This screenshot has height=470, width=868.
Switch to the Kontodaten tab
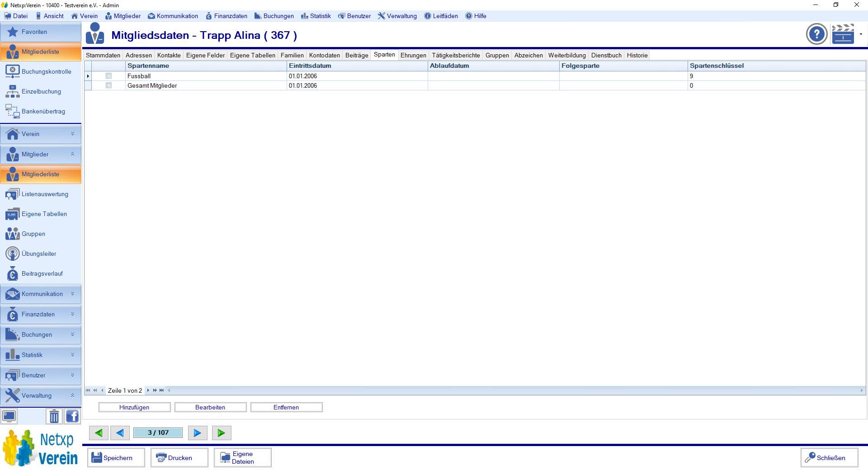325,55
